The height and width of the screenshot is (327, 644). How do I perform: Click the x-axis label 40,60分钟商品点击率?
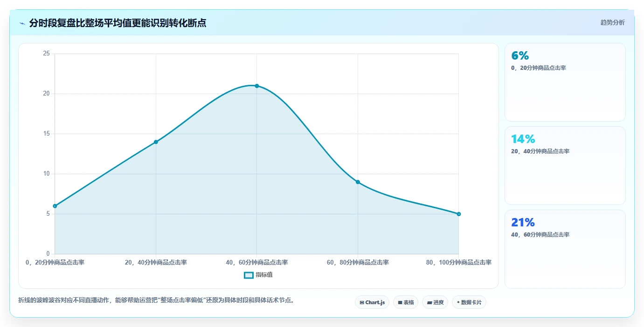(257, 263)
